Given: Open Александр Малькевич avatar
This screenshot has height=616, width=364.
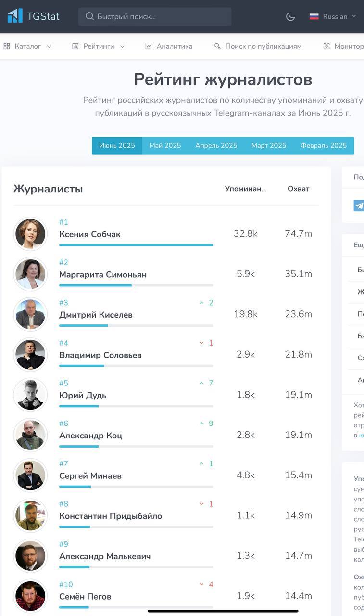Looking at the screenshot, I should tap(30, 555).
